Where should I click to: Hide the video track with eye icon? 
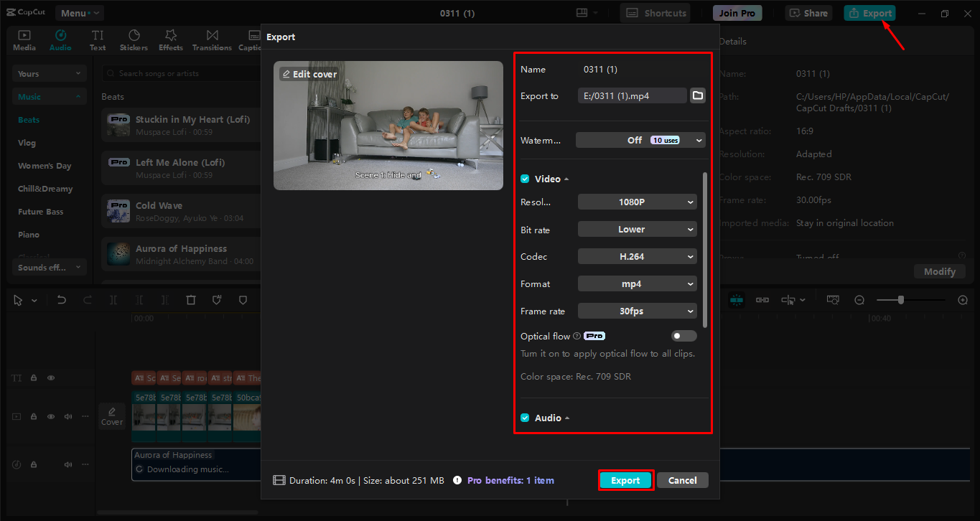pyautogui.click(x=51, y=416)
